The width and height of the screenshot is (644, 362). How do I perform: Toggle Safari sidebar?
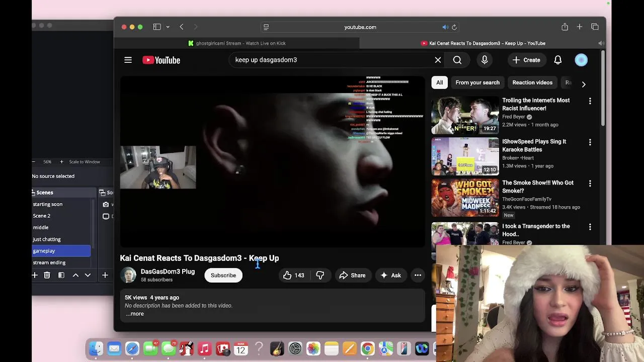tap(157, 27)
